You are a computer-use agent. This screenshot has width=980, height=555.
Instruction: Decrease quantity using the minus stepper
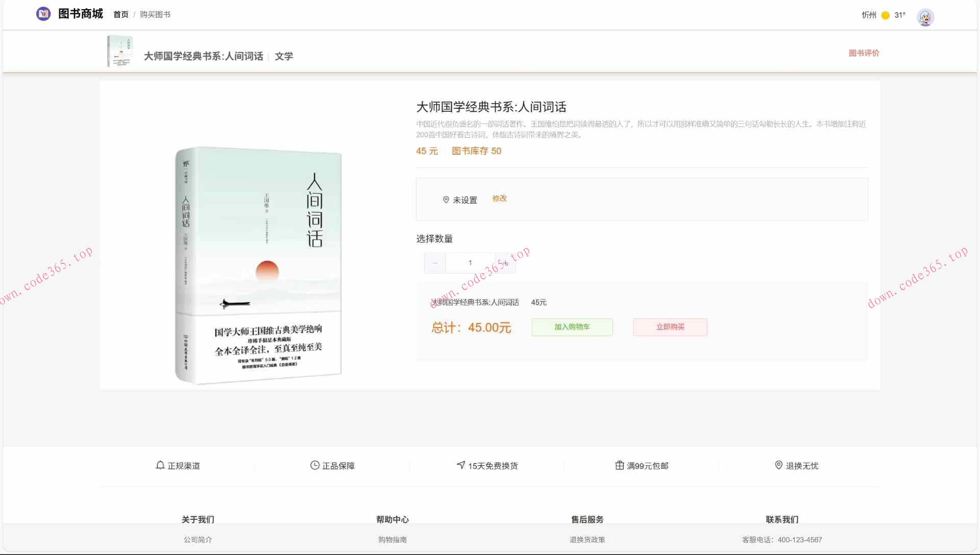434,263
